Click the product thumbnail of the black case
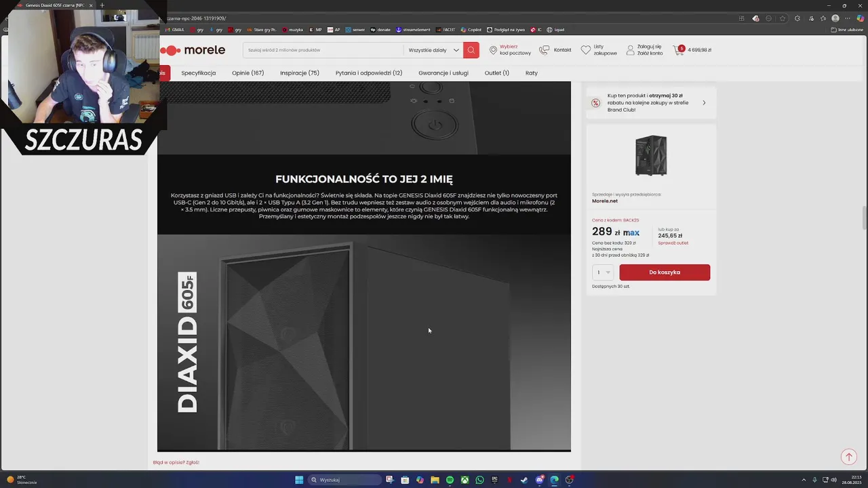 pos(651,155)
